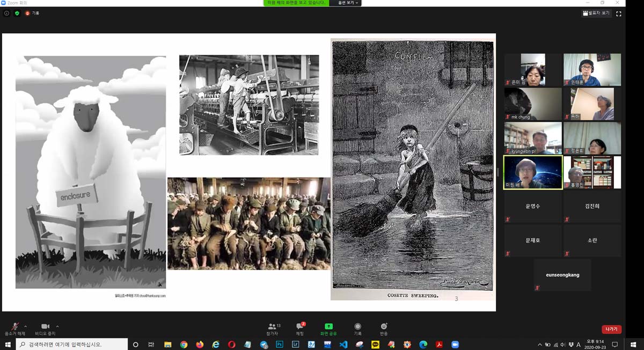Open Photoshop from the taskbar
The image size is (644, 350).
[x=280, y=344]
